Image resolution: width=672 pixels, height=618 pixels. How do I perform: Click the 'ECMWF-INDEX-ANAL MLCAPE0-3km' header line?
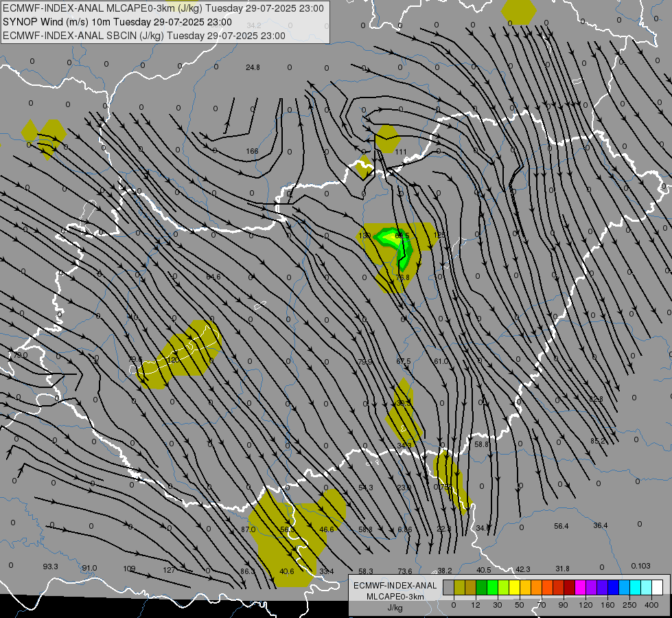click(x=163, y=8)
